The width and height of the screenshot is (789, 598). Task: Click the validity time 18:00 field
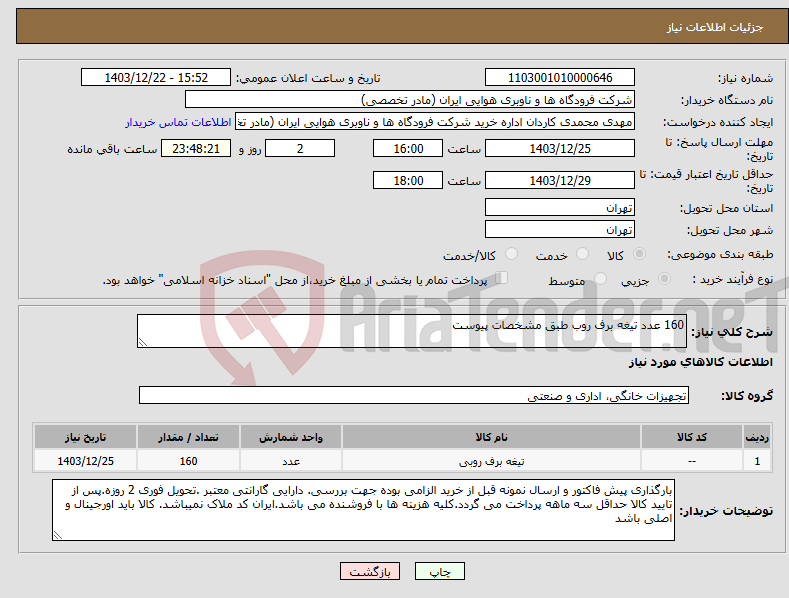click(x=408, y=180)
